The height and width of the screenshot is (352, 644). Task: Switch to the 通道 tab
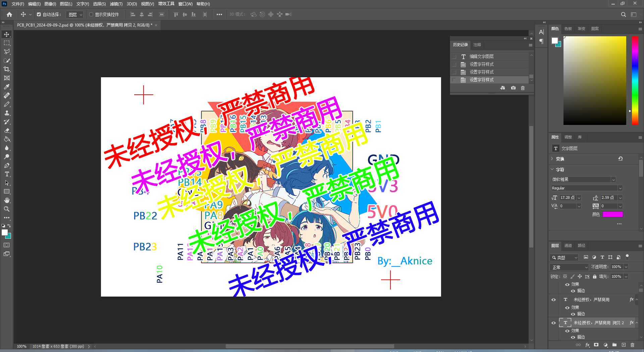568,246
